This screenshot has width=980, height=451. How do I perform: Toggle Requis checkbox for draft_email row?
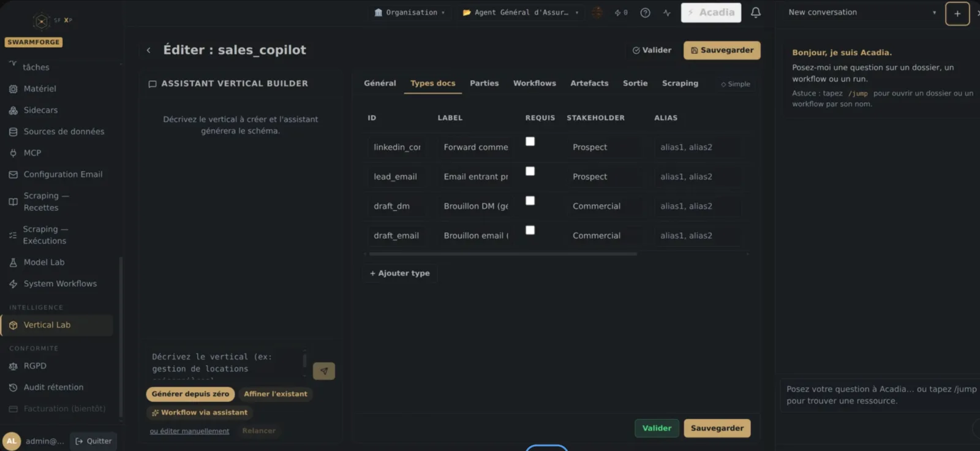530,230
